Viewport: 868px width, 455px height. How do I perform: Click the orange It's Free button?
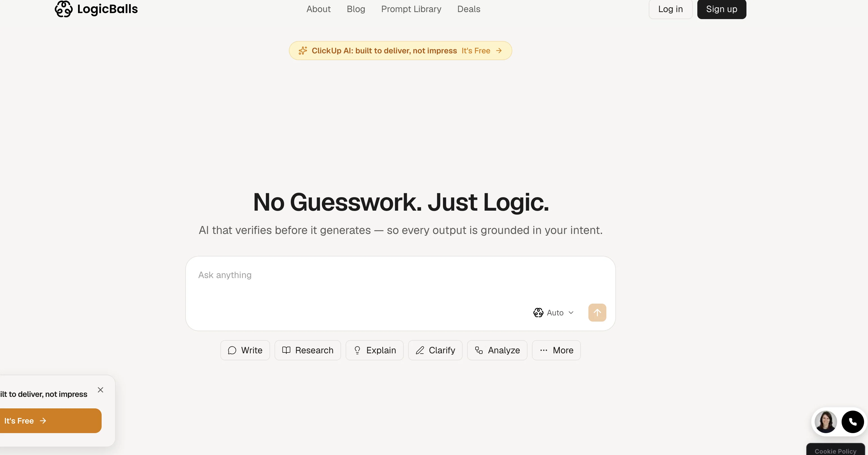point(50,421)
